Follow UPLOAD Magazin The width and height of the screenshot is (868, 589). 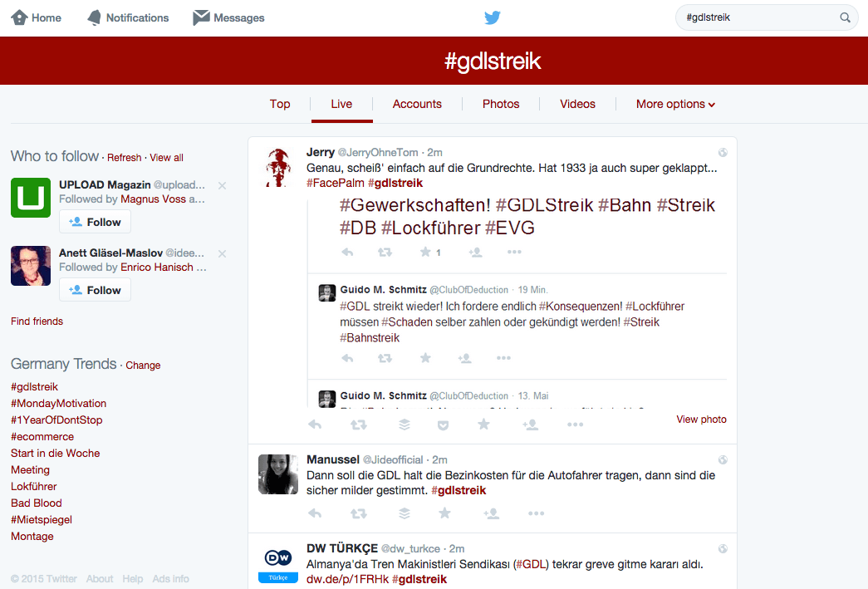click(96, 222)
